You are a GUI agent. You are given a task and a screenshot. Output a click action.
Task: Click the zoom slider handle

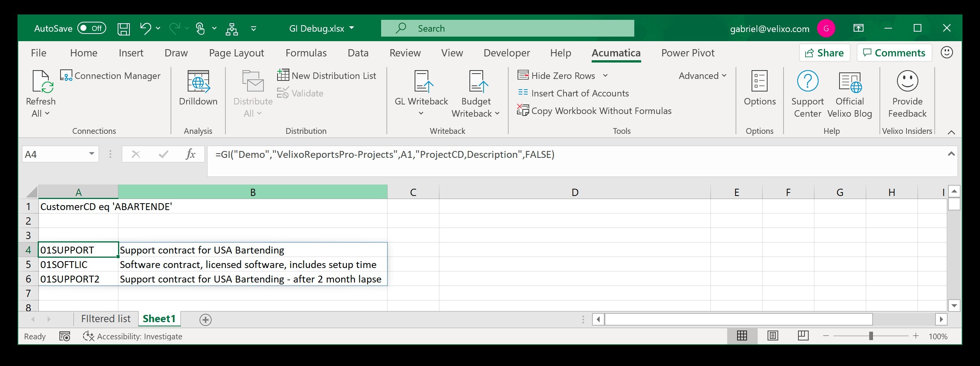tap(871, 336)
